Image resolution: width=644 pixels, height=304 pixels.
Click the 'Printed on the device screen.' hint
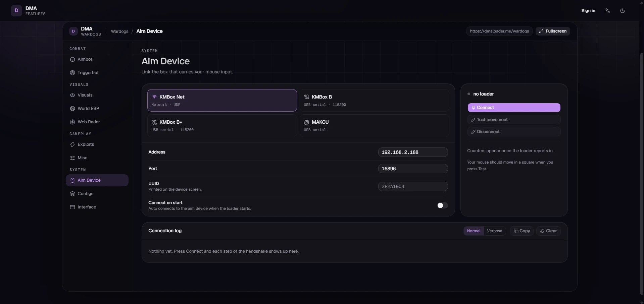pyautogui.click(x=175, y=190)
